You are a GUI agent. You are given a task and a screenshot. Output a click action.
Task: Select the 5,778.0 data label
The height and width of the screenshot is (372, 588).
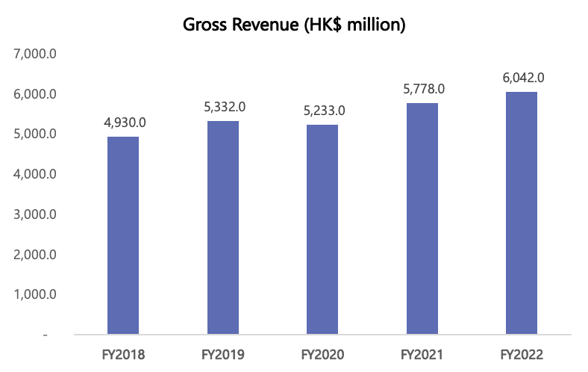click(x=424, y=89)
